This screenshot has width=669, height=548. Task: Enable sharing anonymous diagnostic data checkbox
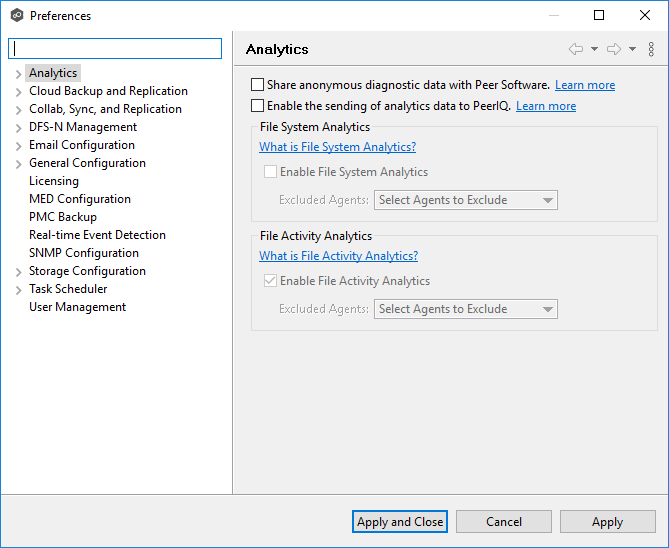tap(258, 85)
